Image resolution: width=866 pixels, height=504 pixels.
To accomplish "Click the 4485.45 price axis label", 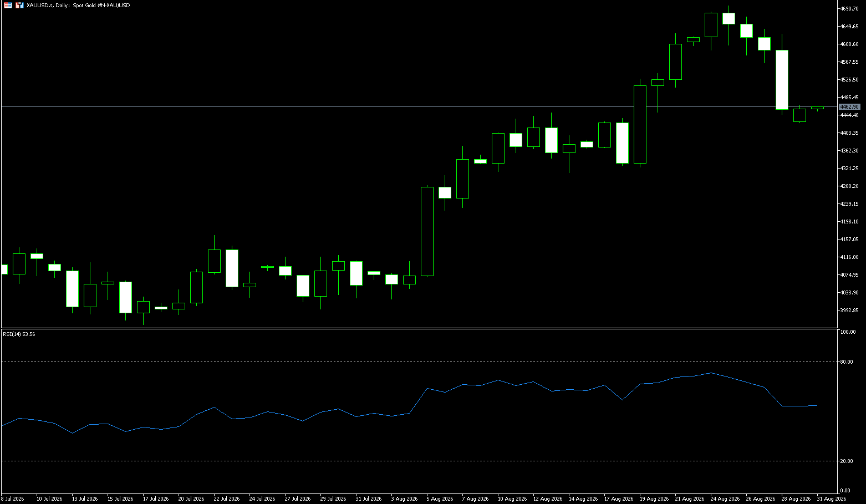I will pyautogui.click(x=849, y=98).
